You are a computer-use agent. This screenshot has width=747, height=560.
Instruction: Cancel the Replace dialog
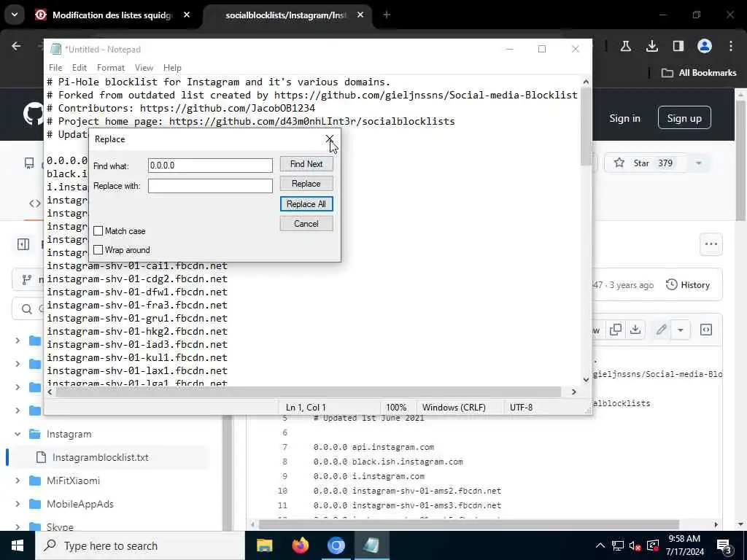(306, 224)
